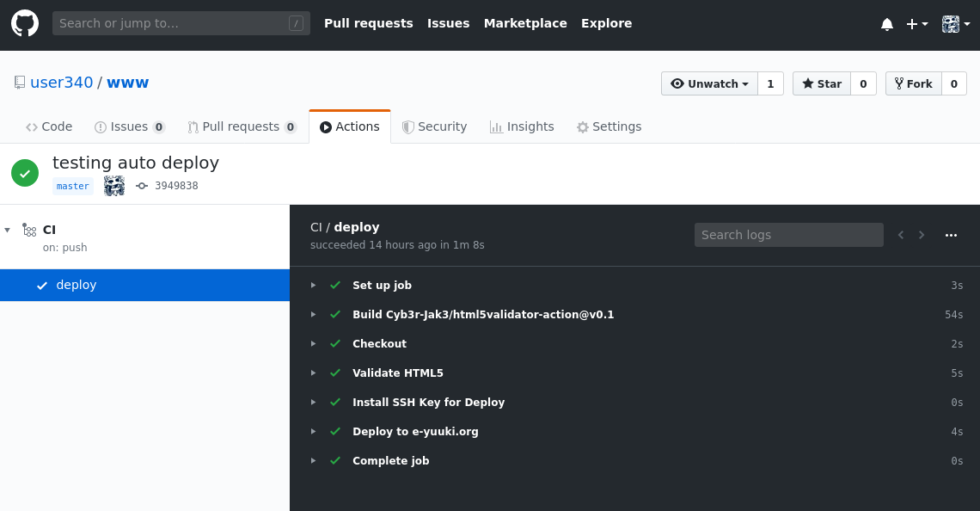The image size is (980, 511).
Task: Click the Search logs input field
Action: [x=788, y=234]
